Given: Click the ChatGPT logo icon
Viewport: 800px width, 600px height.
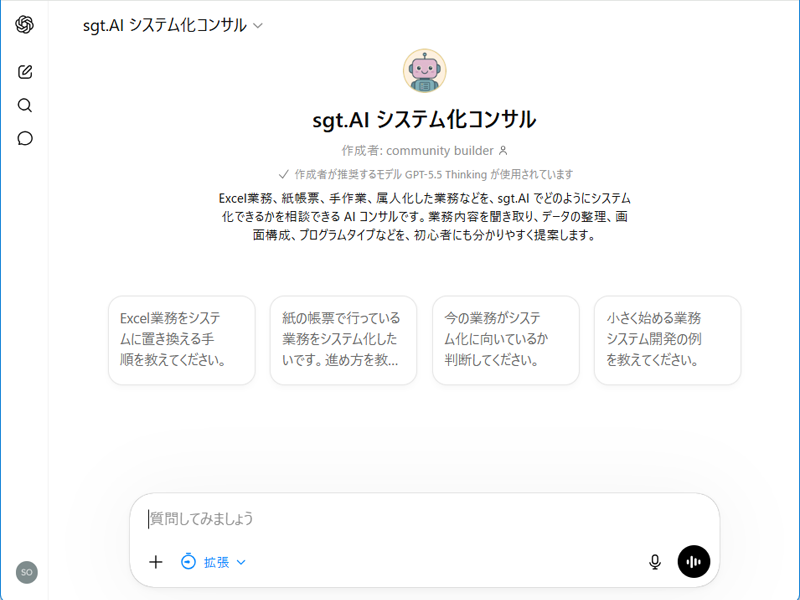Looking at the screenshot, I should pos(24,24).
